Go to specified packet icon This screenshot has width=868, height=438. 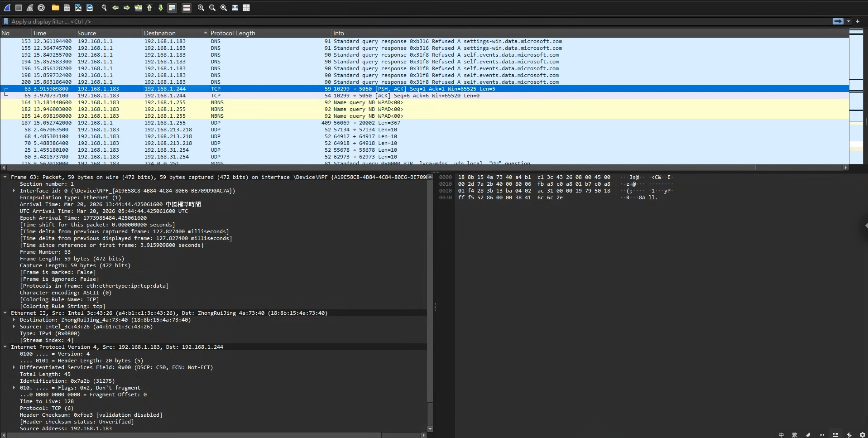click(x=138, y=8)
